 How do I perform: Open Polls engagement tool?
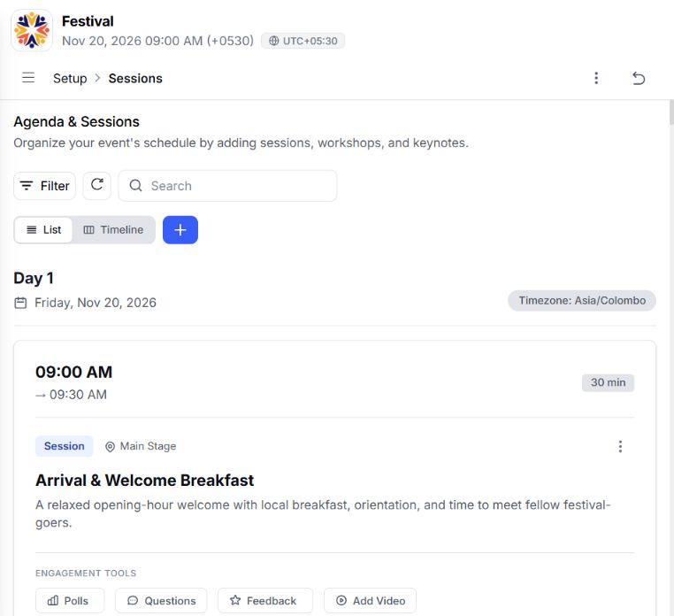[x=70, y=600]
